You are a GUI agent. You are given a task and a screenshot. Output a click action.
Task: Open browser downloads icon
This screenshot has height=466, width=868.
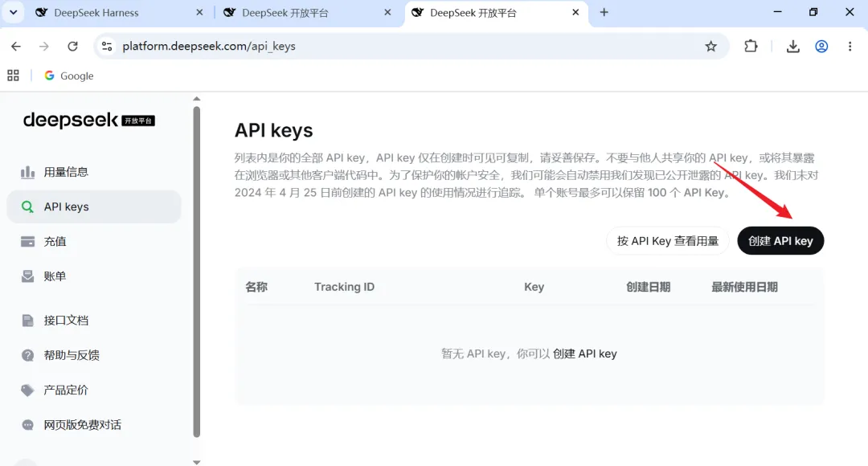[x=792, y=47]
